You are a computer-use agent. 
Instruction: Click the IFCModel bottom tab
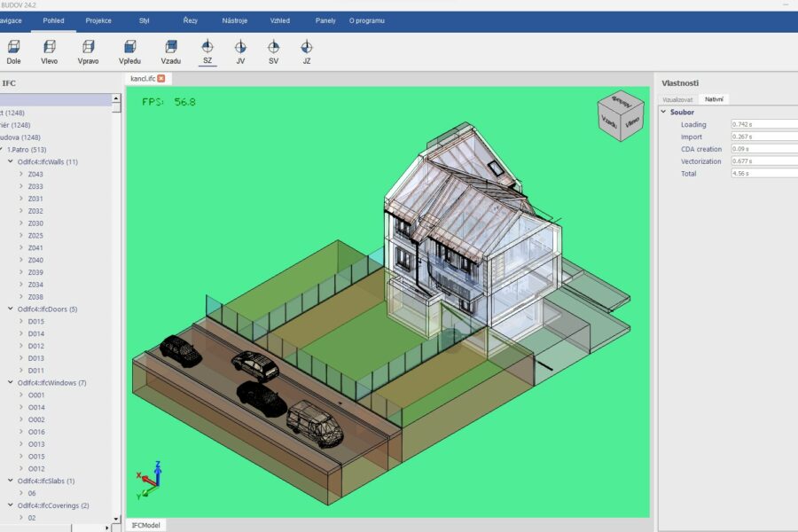[145, 525]
